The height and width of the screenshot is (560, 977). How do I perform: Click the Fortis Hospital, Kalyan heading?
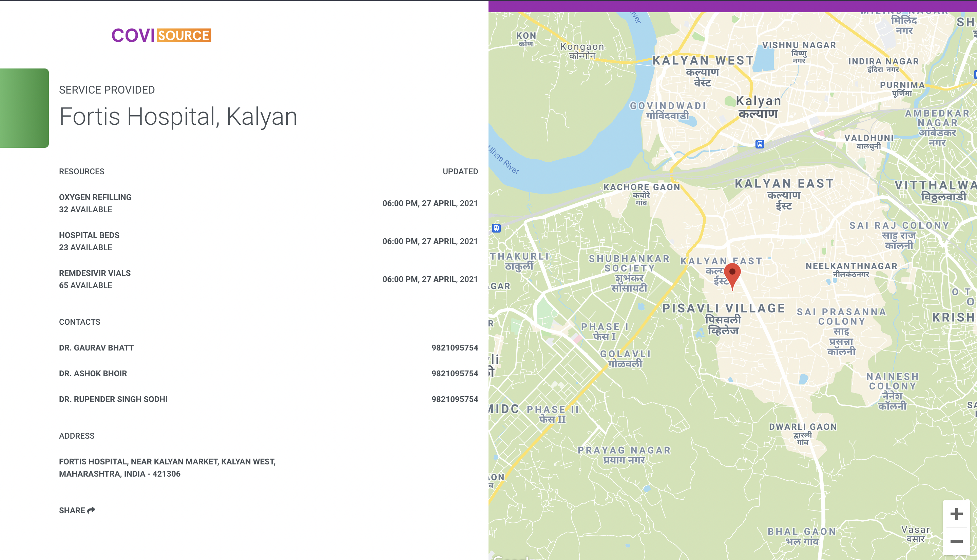(x=178, y=116)
